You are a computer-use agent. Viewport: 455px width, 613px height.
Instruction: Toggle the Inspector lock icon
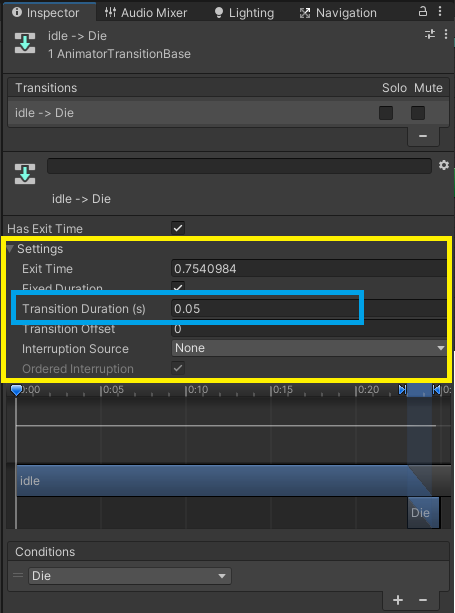pos(423,11)
